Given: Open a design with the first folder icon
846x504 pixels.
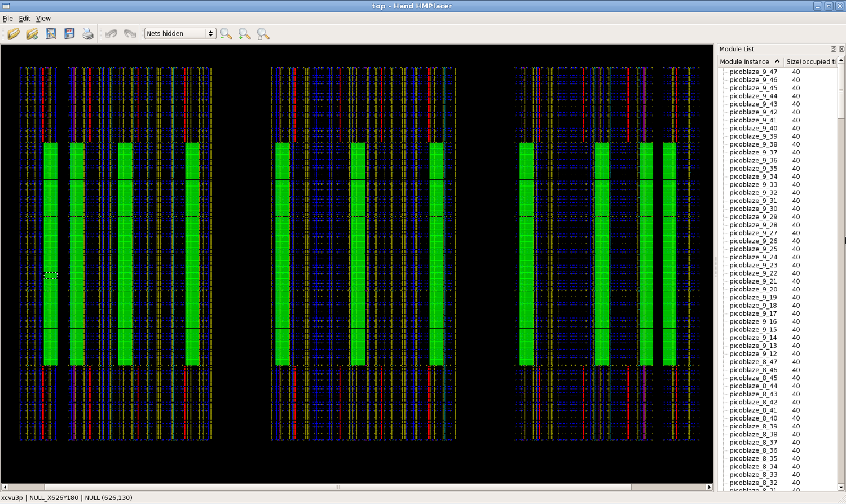Looking at the screenshot, I should point(14,34).
